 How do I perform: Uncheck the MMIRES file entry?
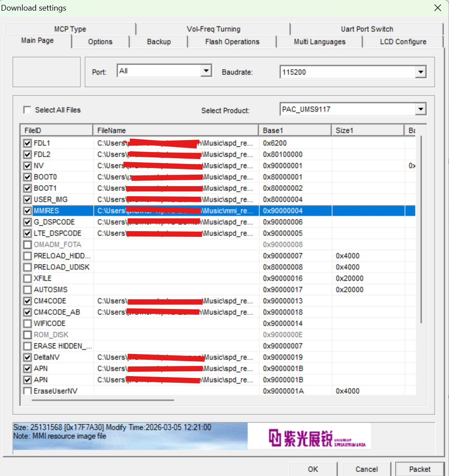click(27, 211)
